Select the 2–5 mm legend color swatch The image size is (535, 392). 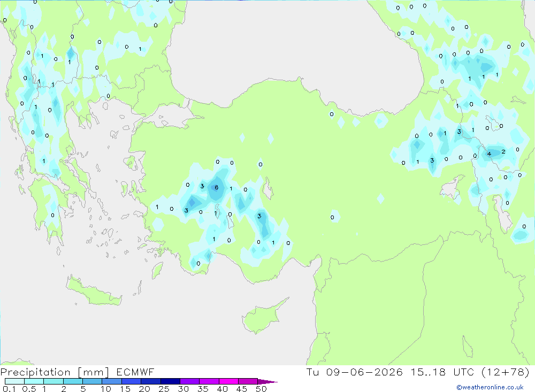[x=73, y=381]
